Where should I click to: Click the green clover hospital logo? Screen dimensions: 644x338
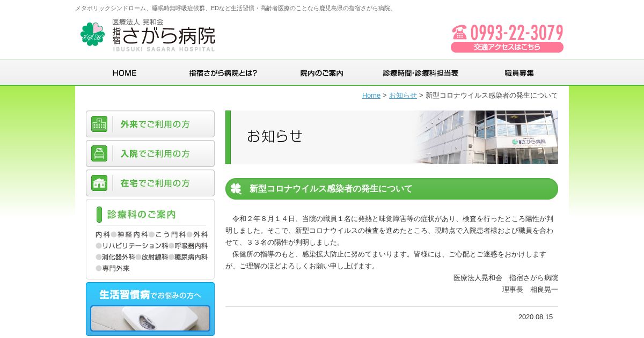point(92,34)
